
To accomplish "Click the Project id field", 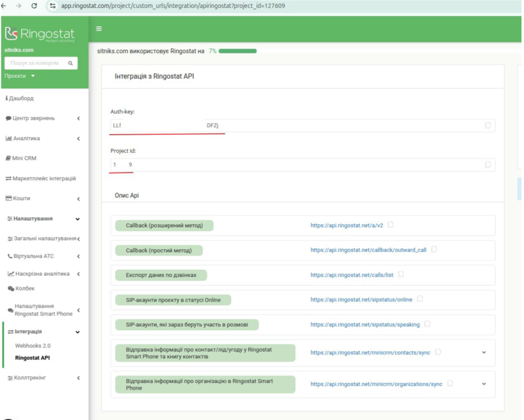I will [x=302, y=165].
